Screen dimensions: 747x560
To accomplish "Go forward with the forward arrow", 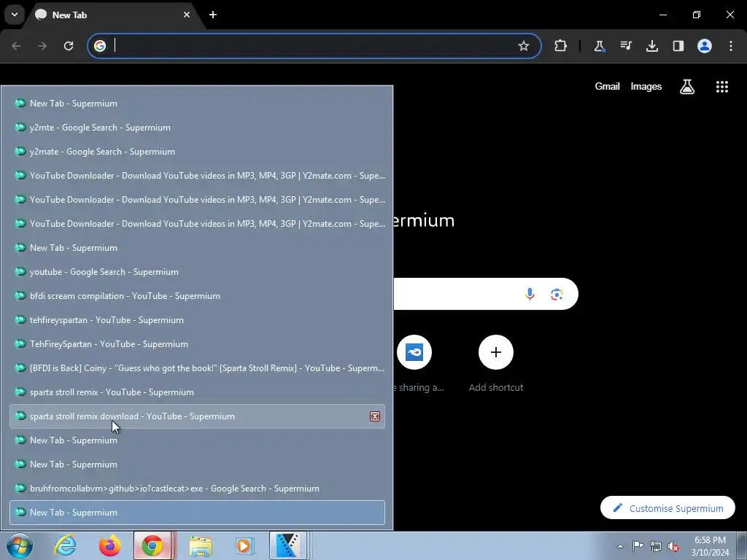I will (42, 46).
